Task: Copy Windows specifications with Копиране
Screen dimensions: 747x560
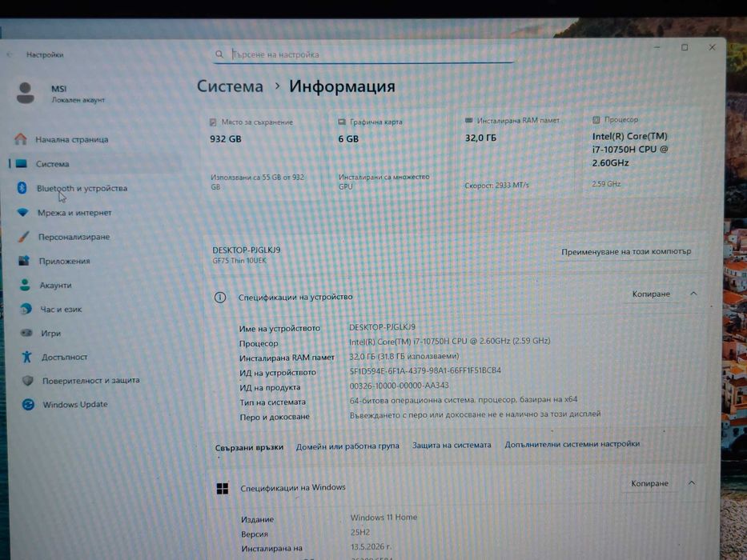Action: (x=649, y=483)
